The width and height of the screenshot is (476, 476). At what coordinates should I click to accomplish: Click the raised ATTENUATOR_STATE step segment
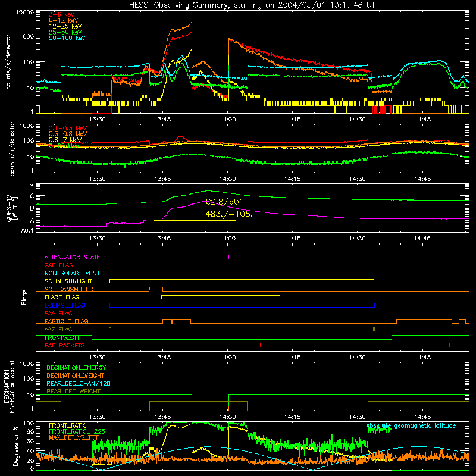click(211, 255)
